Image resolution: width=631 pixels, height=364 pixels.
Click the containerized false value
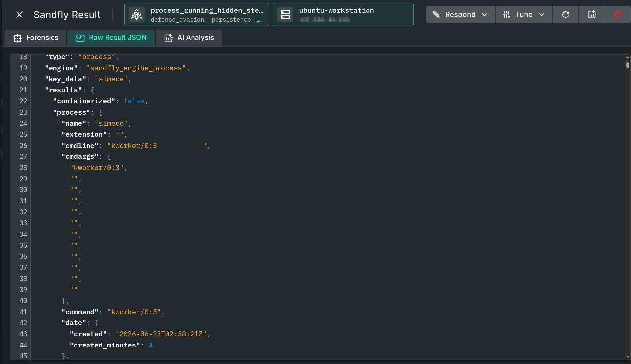coord(134,101)
